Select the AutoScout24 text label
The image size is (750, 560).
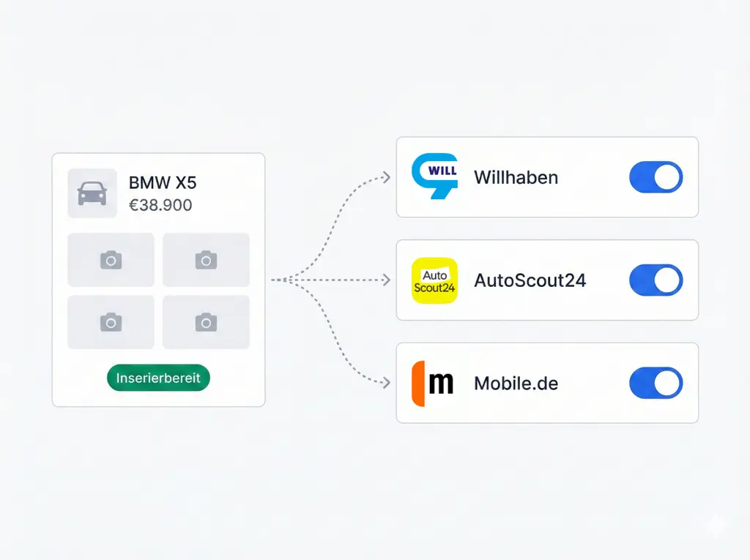530,280
